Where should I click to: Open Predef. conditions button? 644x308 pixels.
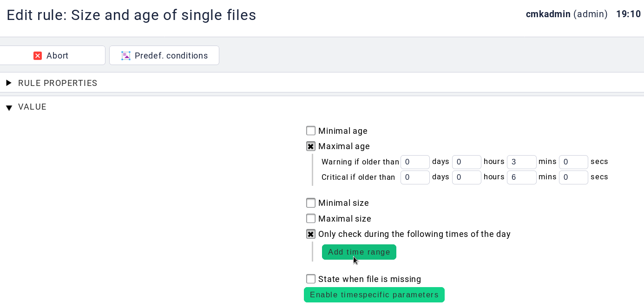164,55
